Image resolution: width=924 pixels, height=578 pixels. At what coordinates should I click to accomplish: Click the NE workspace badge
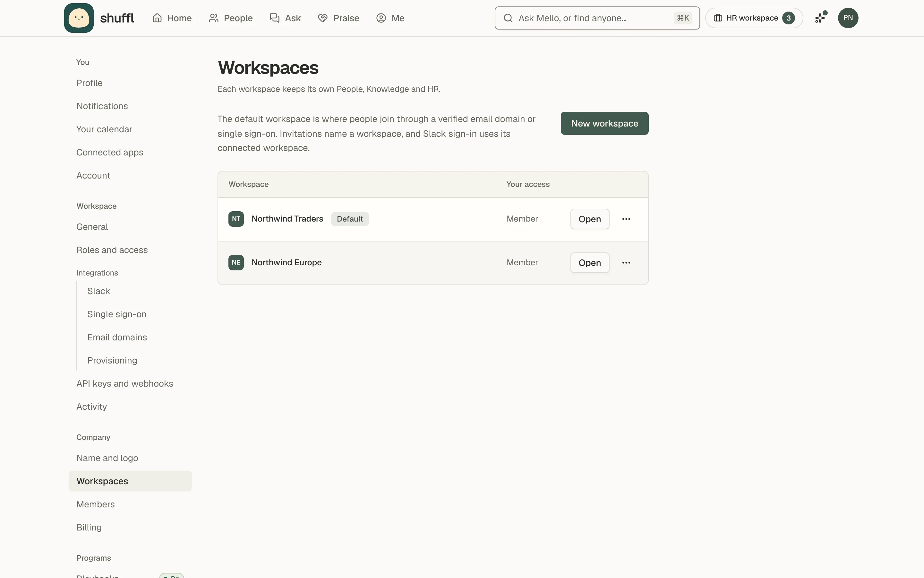(x=236, y=263)
